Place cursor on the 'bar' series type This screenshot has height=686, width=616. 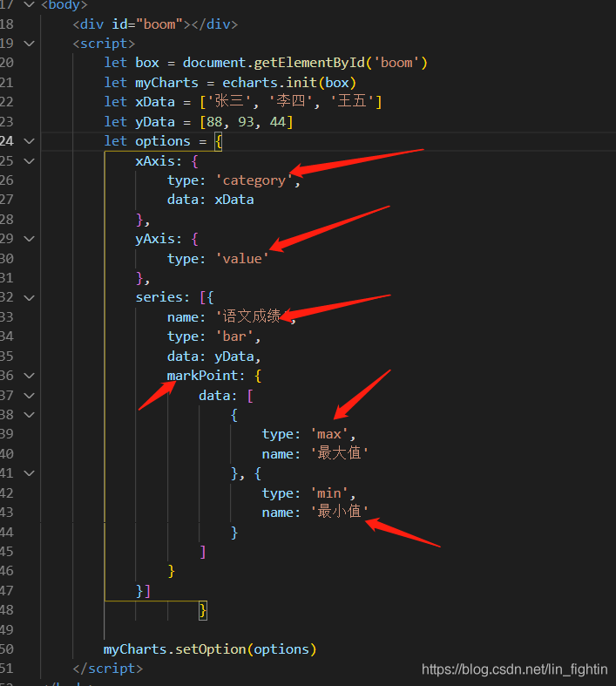[x=234, y=336]
